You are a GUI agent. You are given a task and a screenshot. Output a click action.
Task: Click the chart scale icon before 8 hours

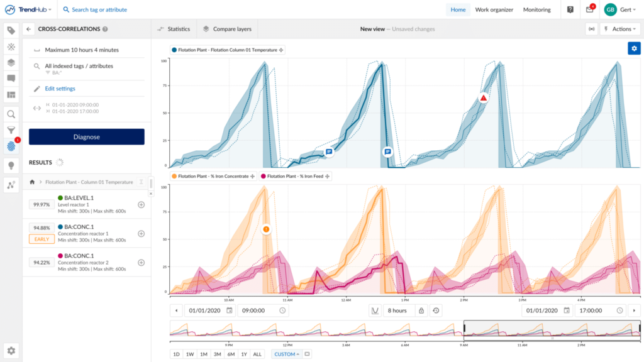375,310
